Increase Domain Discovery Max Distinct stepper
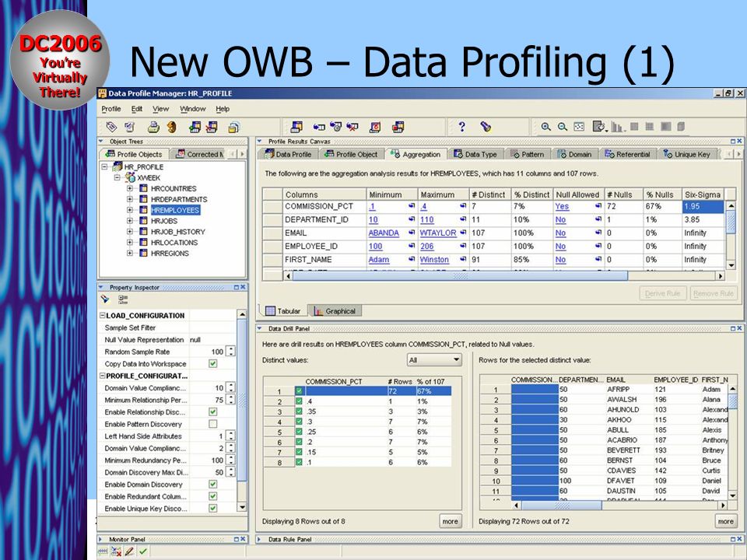Image resolution: width=747 pixels, height=560 pixels. (x=230, y=470)
